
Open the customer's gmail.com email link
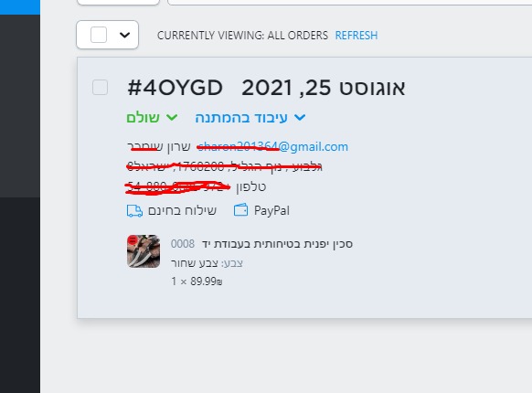coord(272,146)
